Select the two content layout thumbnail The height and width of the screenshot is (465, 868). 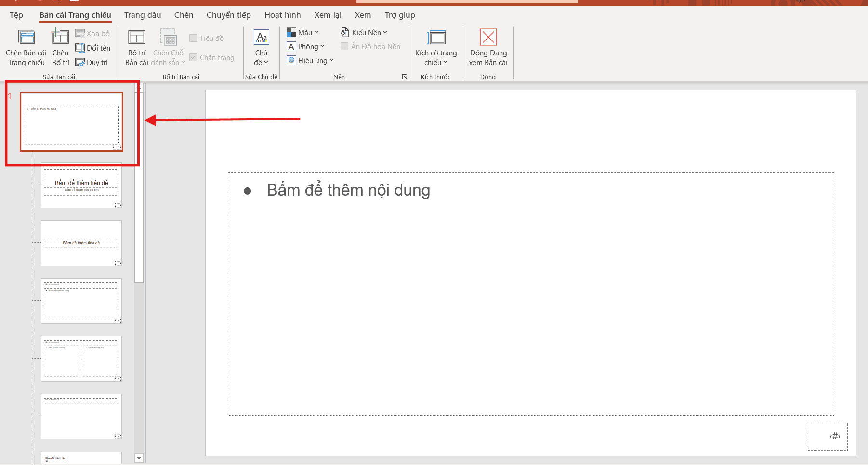[81, 359]
